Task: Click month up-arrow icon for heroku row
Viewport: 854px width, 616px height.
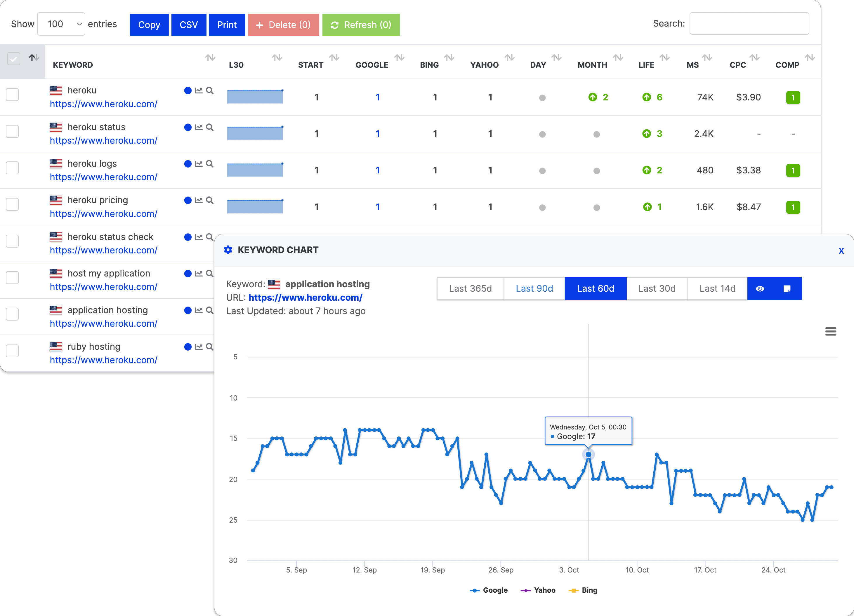Action: point(593,98)
